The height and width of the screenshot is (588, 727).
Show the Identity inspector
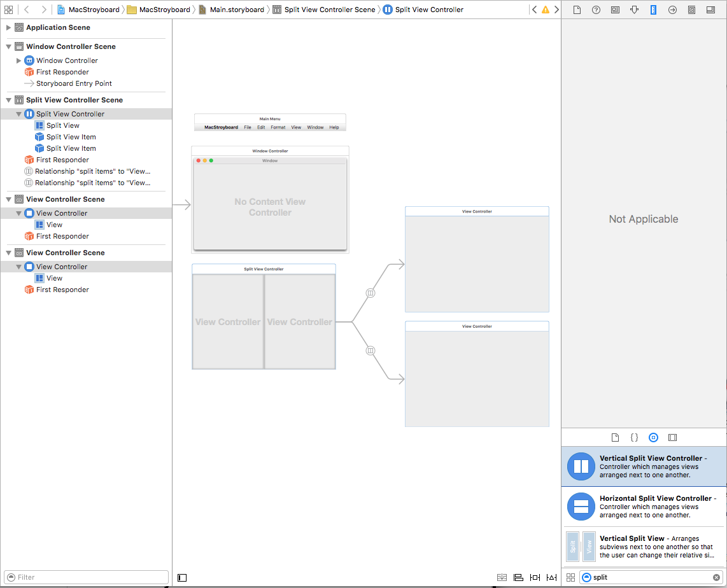[615, 10]
